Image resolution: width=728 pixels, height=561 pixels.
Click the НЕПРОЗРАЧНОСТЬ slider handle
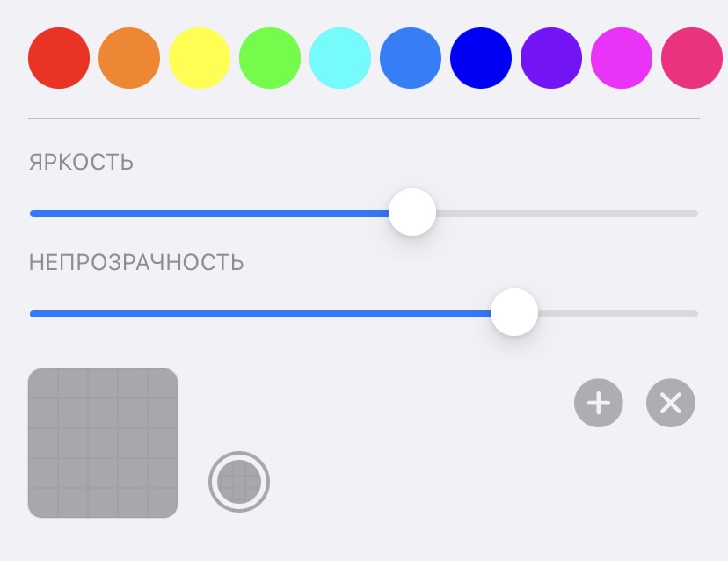click(514, 312)
